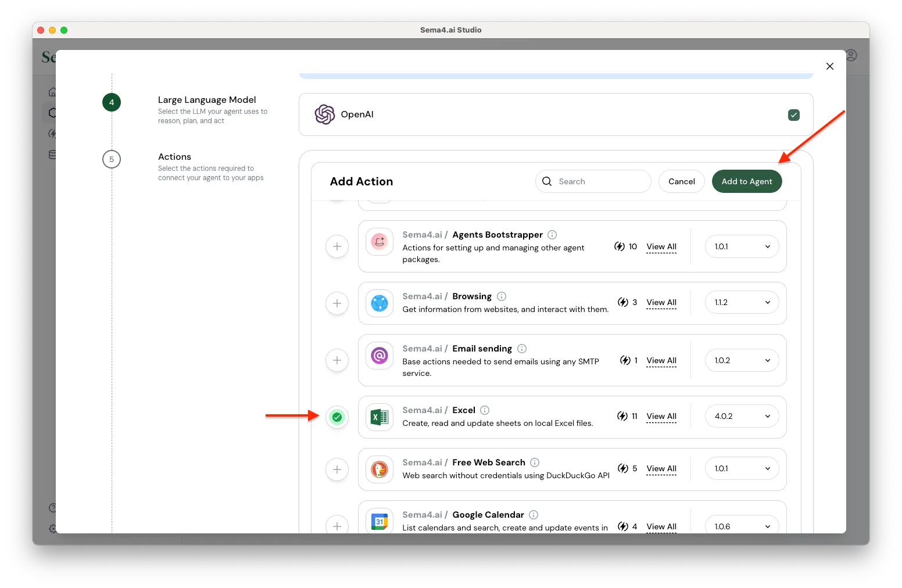Click the action Search field
Viewport: 902px width, 588px height.
pos(599,181)
